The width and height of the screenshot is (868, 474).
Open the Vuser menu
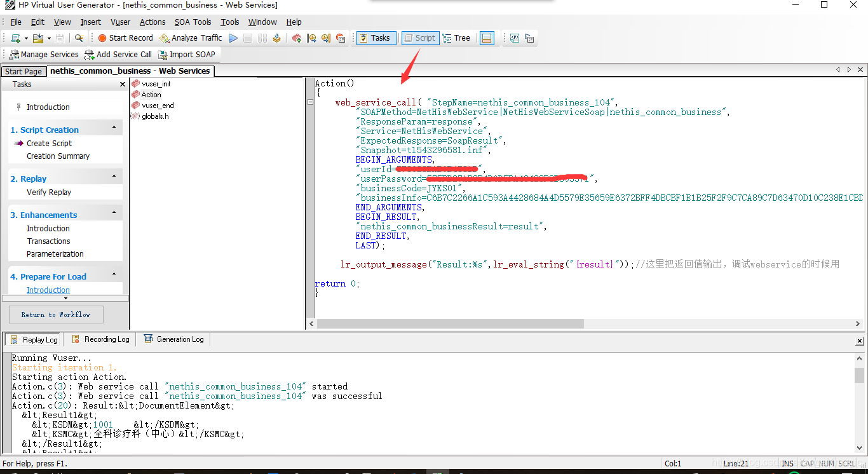click(x=121, y=22)
